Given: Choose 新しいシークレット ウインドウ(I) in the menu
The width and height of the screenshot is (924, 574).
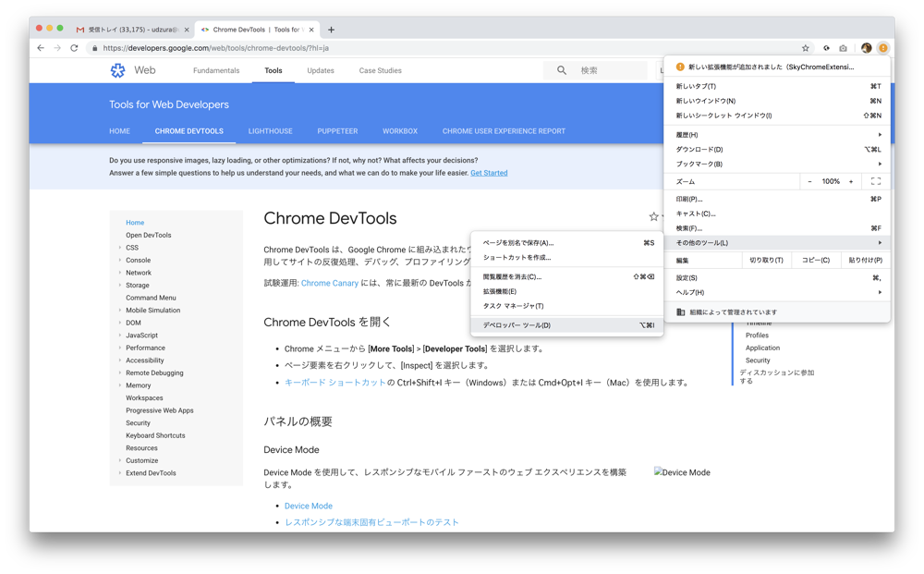Looking at the screenshot, I should point(723,116).
